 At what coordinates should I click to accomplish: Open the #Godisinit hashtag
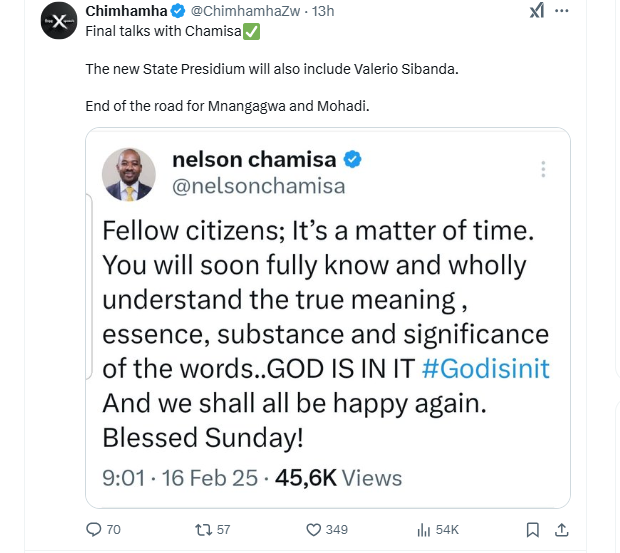point(485,368)
